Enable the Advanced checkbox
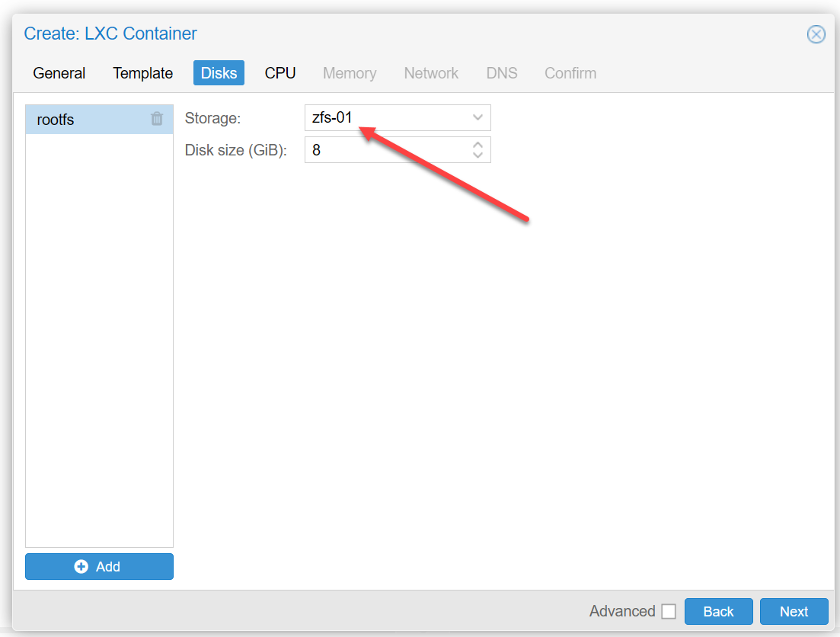Viewport: 840px width, 637px height. (x=669, y=611)
